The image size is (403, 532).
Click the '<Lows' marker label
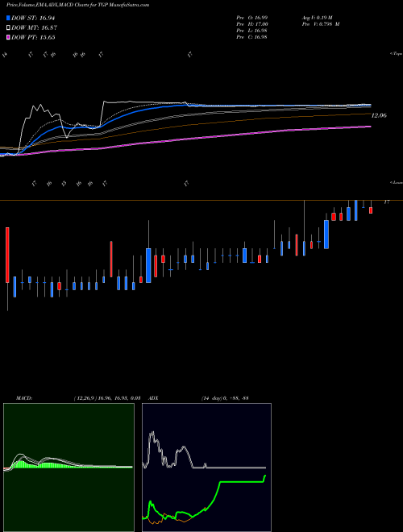pos(396,182)
